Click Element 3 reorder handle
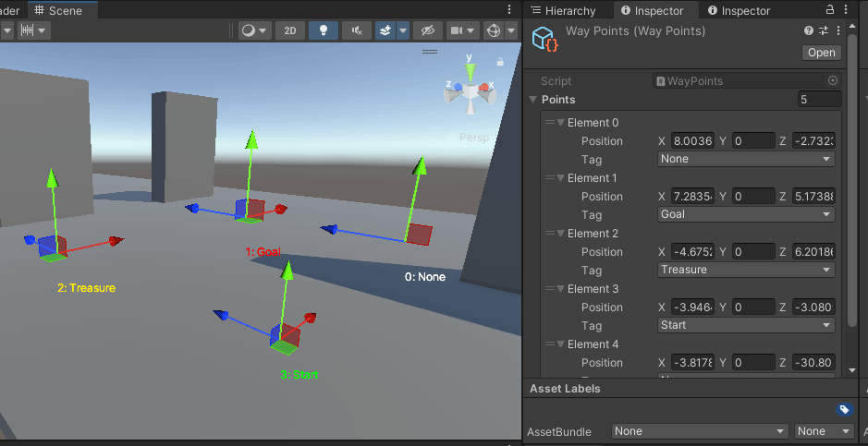 [550, 288]
